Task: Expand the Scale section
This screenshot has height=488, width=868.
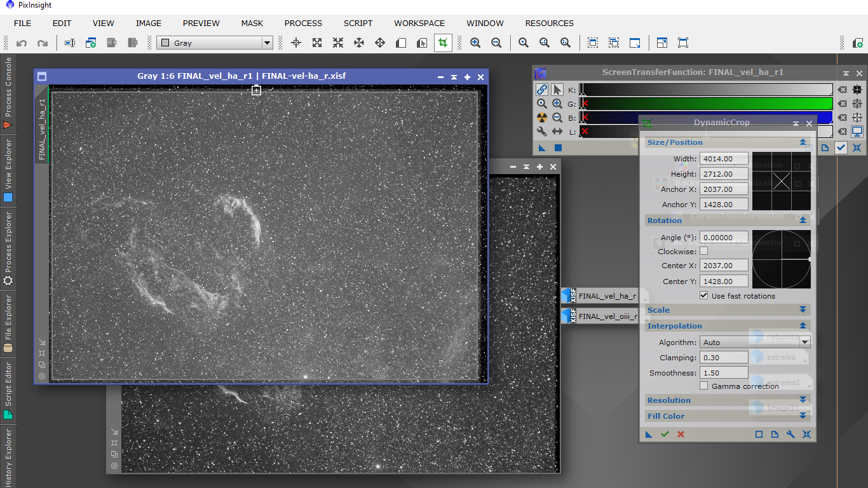Action: (803, 310)
